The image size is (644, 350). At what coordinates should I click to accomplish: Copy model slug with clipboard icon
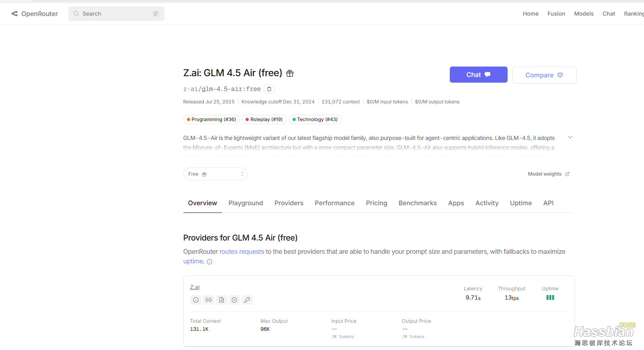(x=269, y=89)
